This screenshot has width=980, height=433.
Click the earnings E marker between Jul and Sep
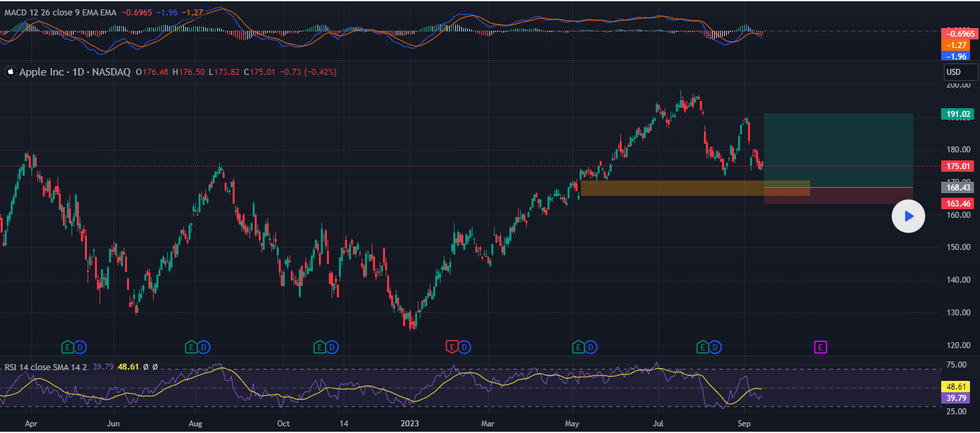click(703, 347)
